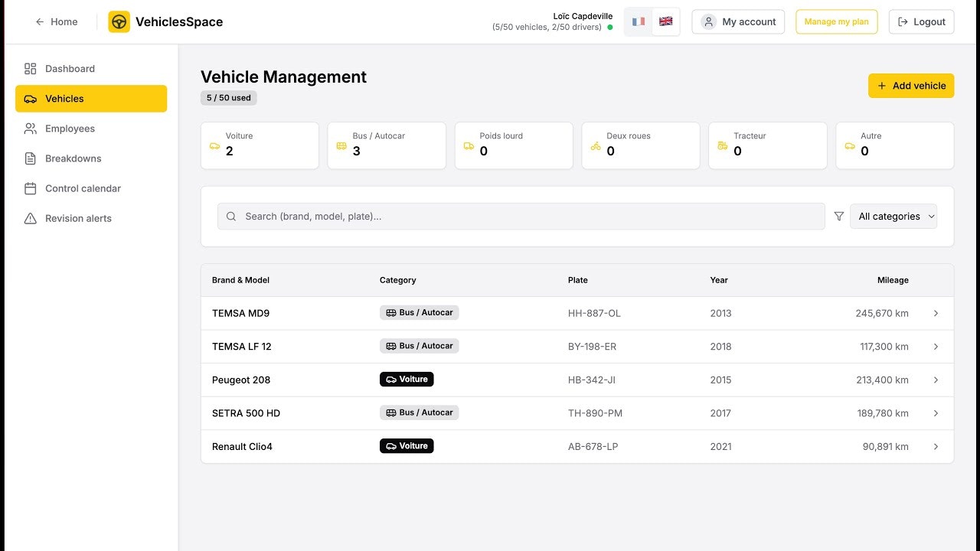Click the filter funnel icon
This screenshot has height=551, width=980.
coord(839,217)
